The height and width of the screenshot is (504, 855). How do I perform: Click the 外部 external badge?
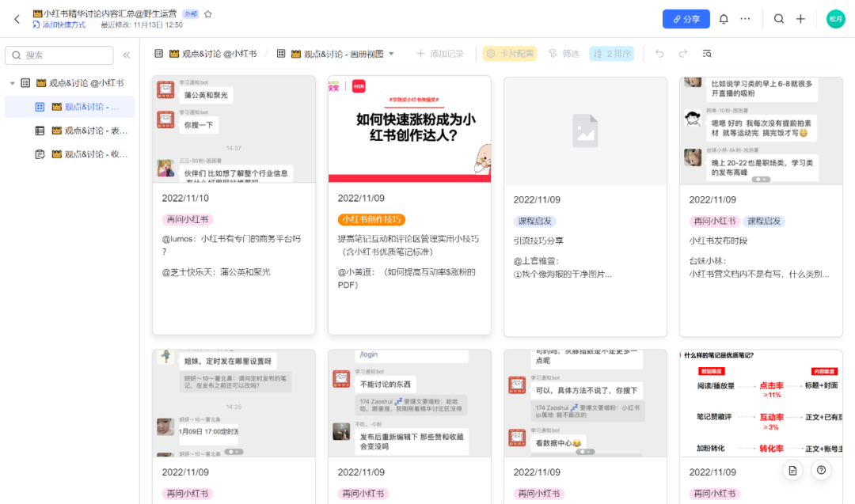[x=190, y=14]
